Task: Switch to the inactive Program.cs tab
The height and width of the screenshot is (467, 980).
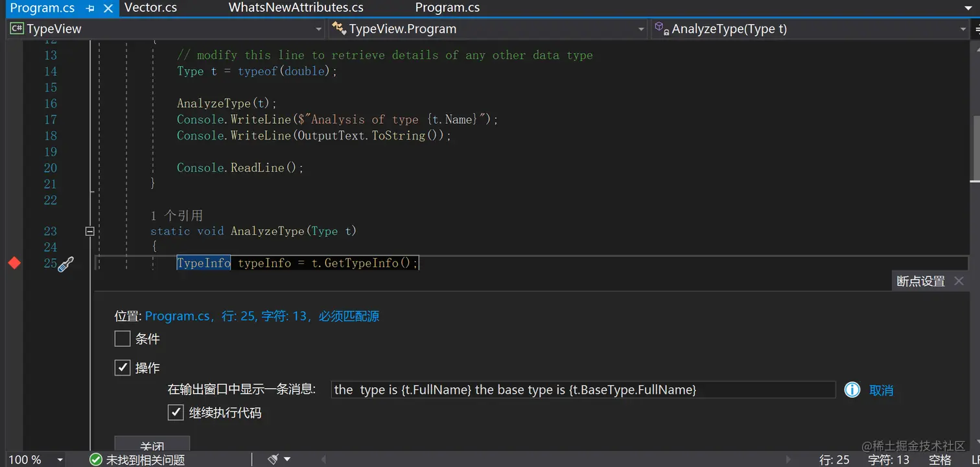Action: [447, 8]
